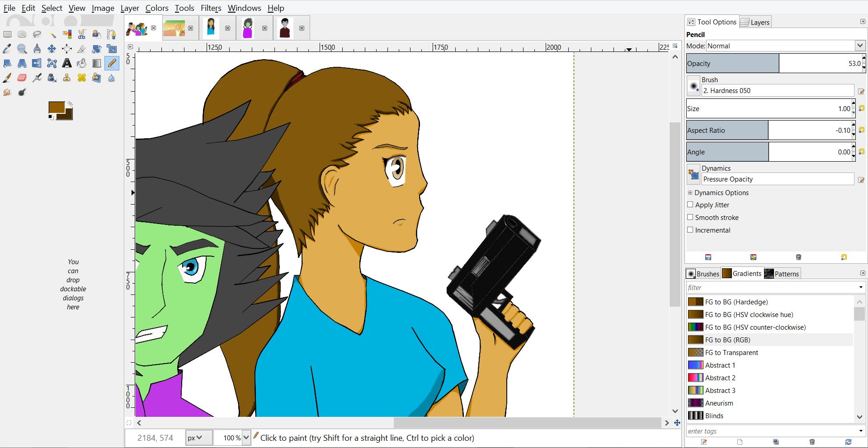Image resolution: width=868 pixels, height=448 pixels.
Task: Select the Airbrush tool
Action: click(37, 78)
